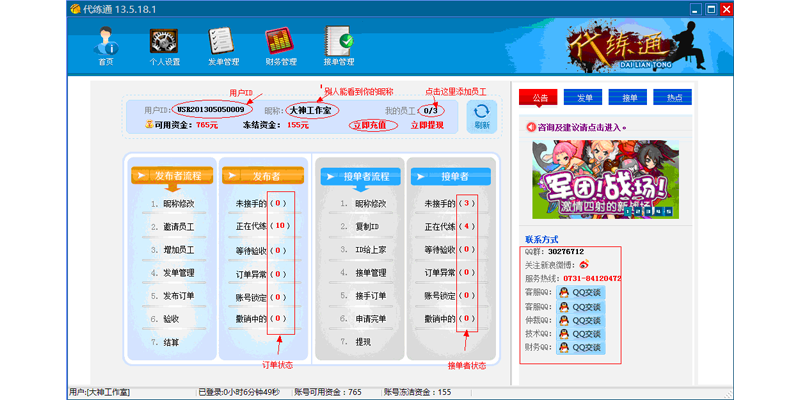Open 发布者 订单异常 (0) orders

coord(261,274)
